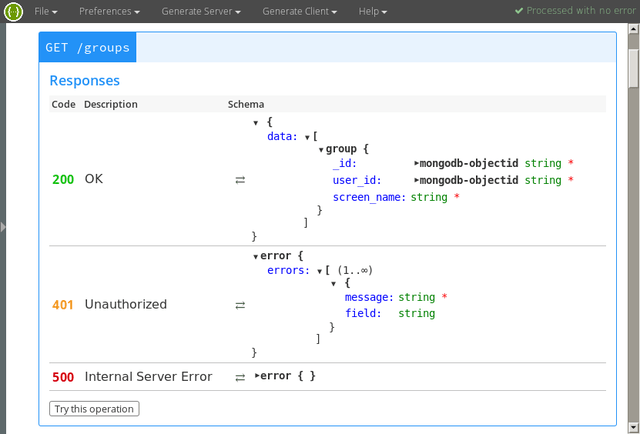Viewport: 640px width, 434px height.
Task: Collapse the root object of 200 schema
Action: [256, 123]
